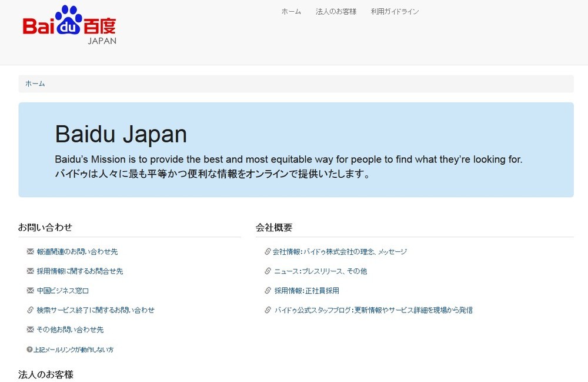Viewport: 588px width, 382px height.
Task: Open 報道関連のお問い合わせ先 link
Action: coord(77,251)
